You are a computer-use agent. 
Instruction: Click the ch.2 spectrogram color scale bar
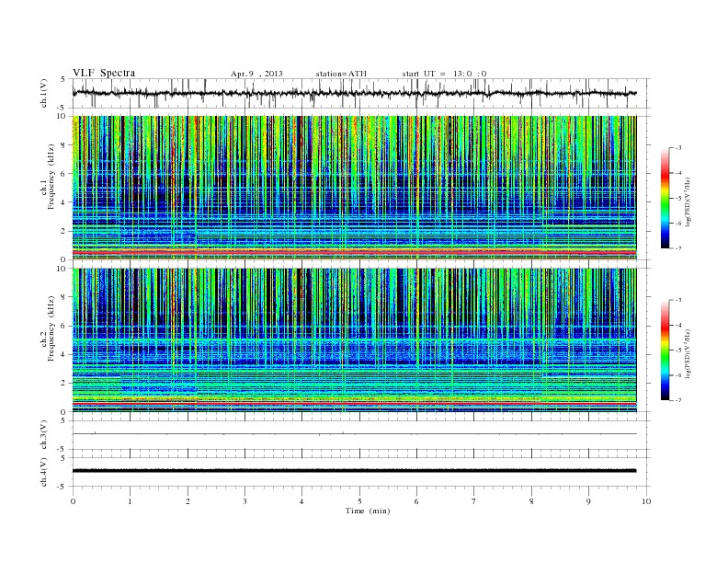click(665, 350)
